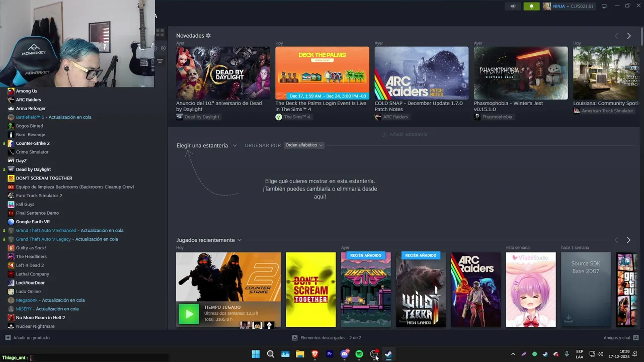Select Source SDK Base 2007 tile

click(586, 290)
